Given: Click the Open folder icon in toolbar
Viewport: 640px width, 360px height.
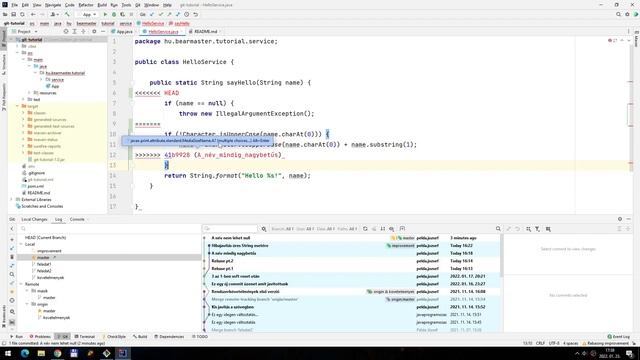Looking at the screenshot, I should (5, 14).
